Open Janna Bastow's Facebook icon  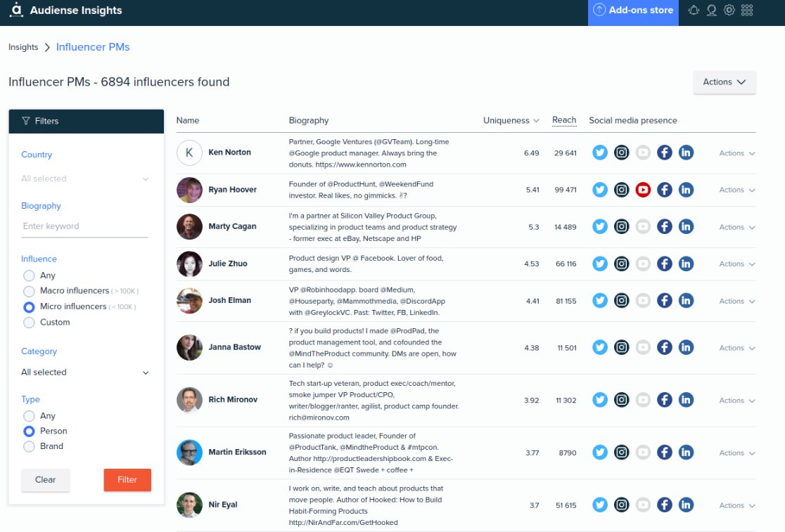664,347
